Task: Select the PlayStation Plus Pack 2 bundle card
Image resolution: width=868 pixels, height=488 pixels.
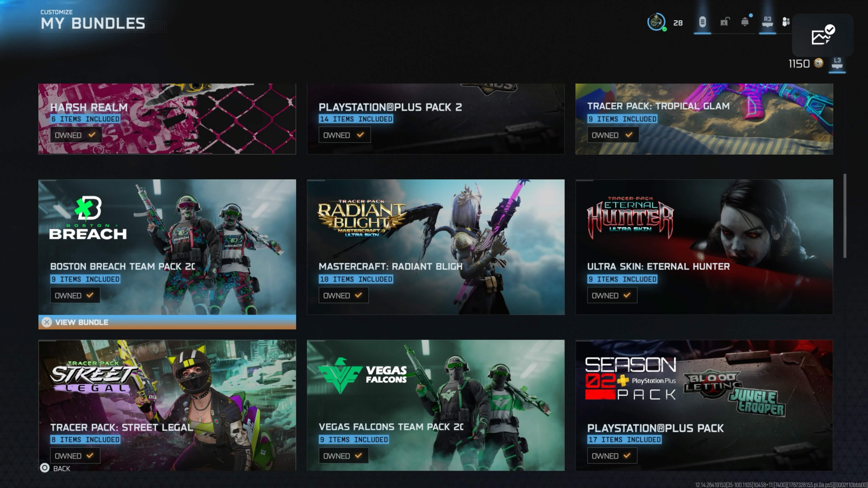Action: (436, 119)
